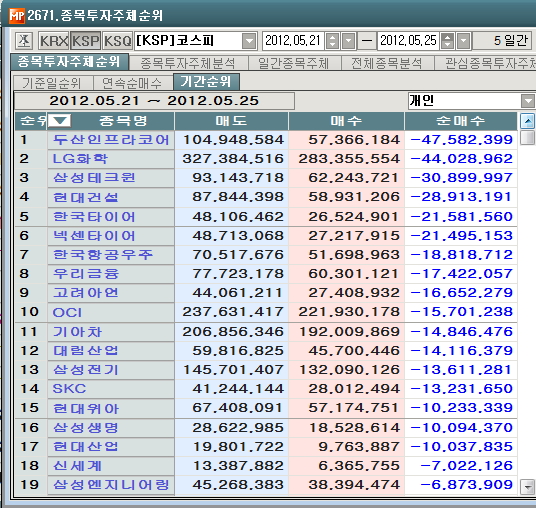Screen dimensions: 536x508
Task: Adjust the end date spinner arrows
Action: click(447, 41)
